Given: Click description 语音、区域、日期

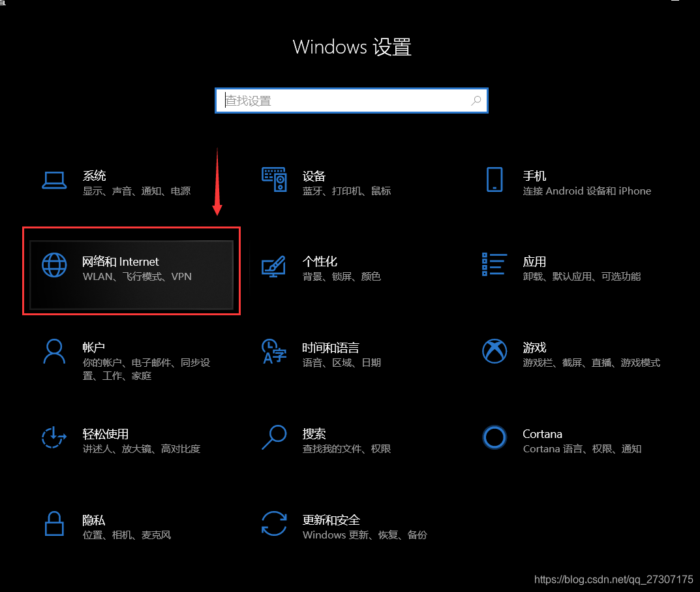Looking at the screenshot, I should tap(341, 362).
